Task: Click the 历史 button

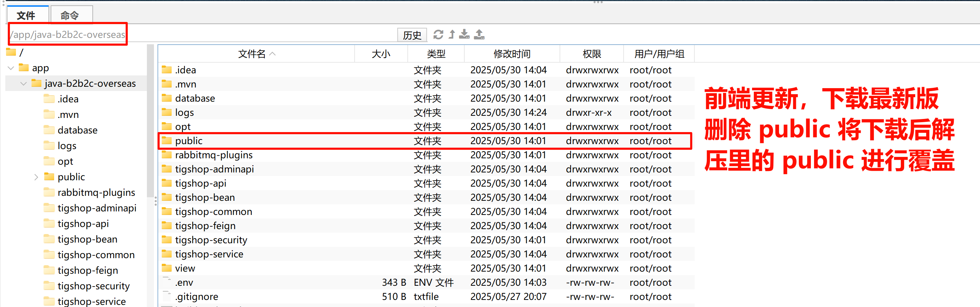Action: tap(412, 35)
